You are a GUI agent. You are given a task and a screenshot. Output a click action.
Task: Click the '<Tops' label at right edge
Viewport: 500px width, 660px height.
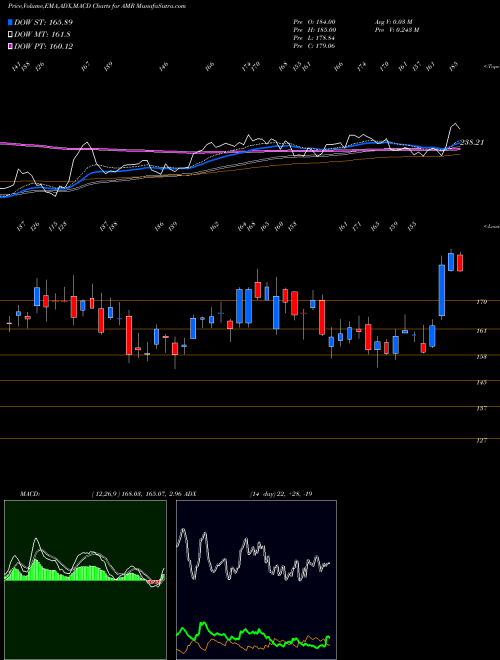(x=492, y=67)
